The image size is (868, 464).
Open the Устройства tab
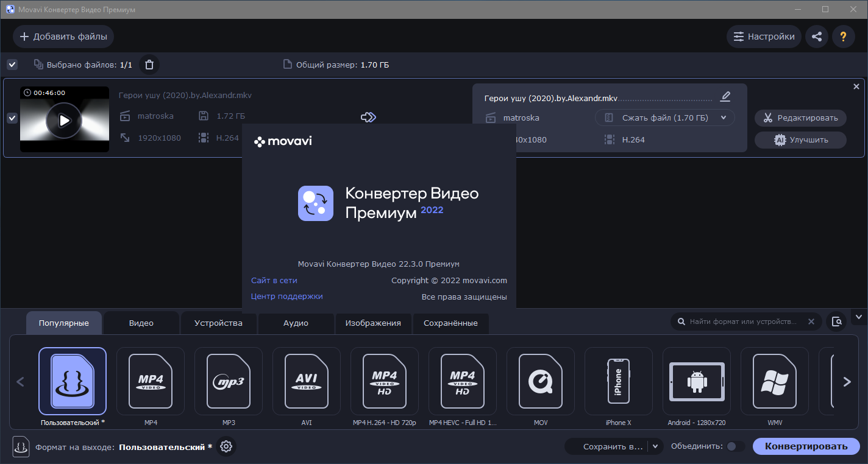point(218,323)
